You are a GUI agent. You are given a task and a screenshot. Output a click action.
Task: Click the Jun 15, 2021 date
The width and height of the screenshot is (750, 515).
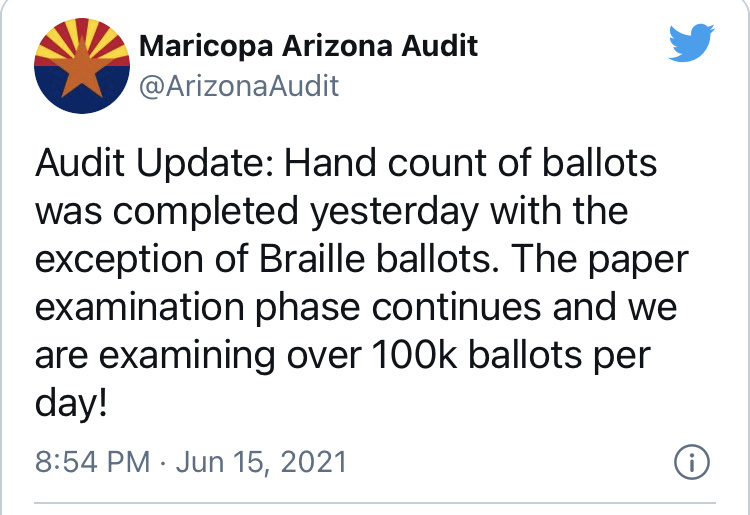[261, 462]
